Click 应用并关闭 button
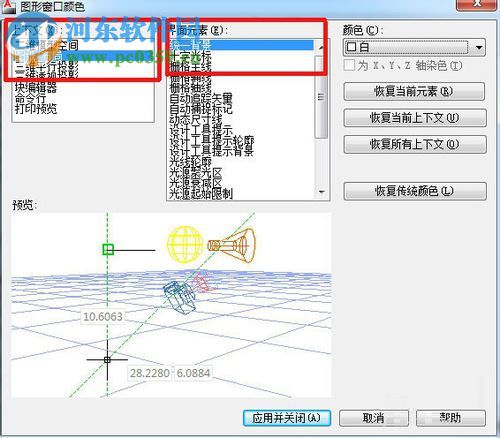500x438 pixels. pos(287,418)
